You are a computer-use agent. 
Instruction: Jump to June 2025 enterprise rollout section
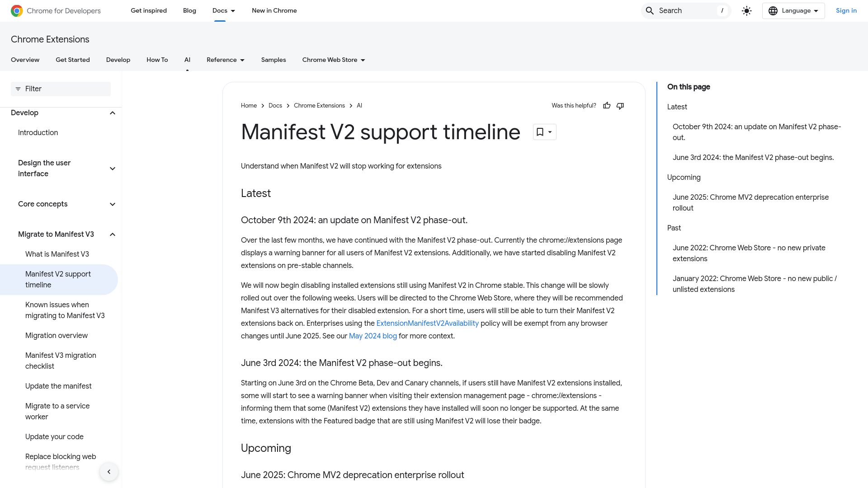pos(750,203)
